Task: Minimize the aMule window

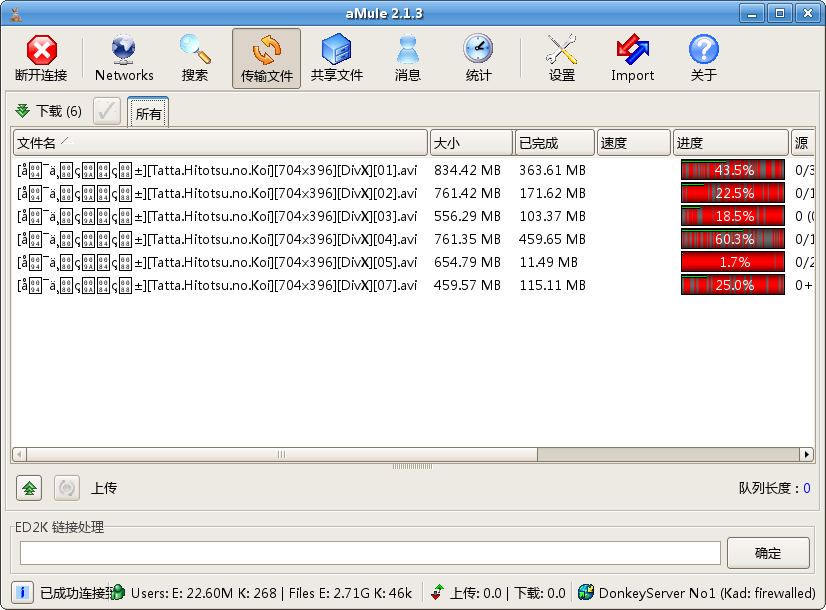Action: pyautogui.click(x=752, y=13)
